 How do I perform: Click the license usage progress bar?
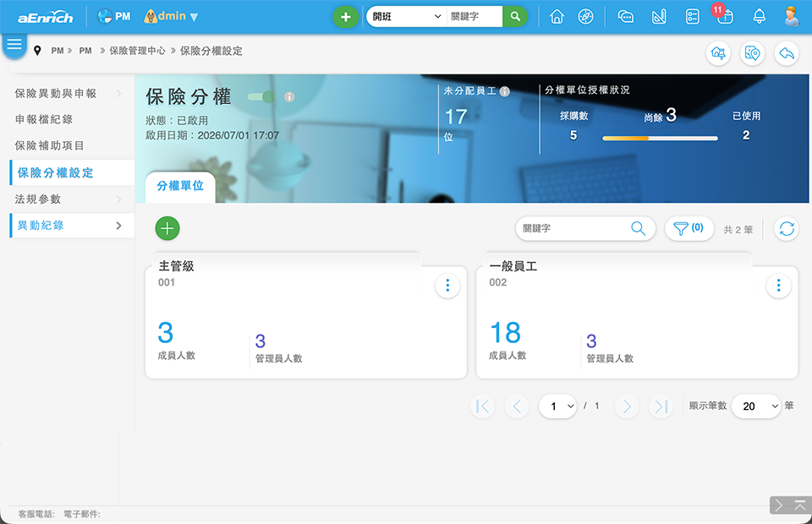point(660,138)
